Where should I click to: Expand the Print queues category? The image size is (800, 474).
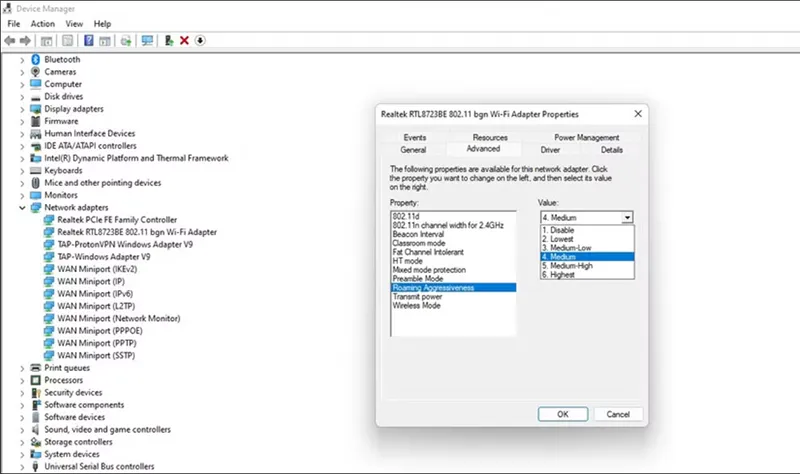click(23, 368)
